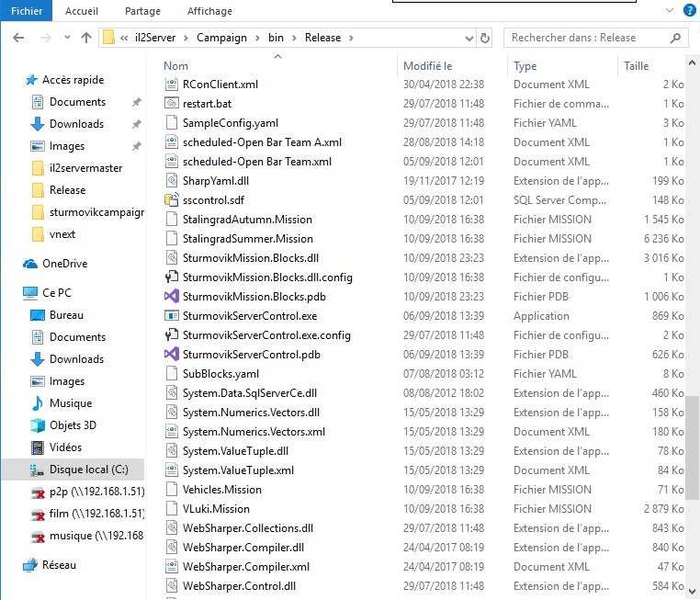Open Objets 3D cube icon
The image size is (700, 600).
[x=38, y=425]
